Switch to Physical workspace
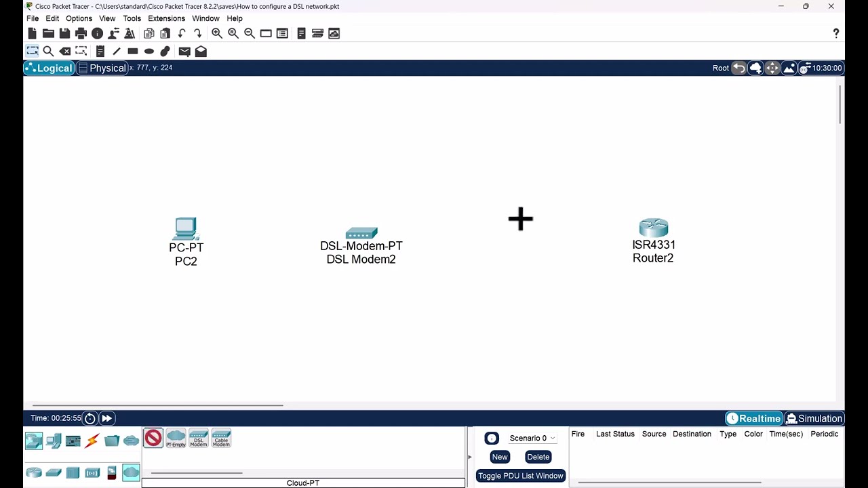Viewport: 868px width, 488px height. click(102, 68)
